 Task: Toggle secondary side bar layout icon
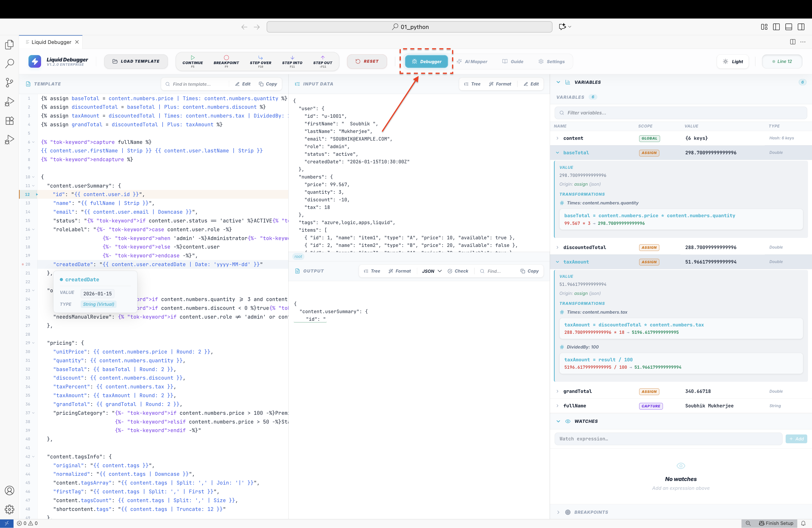(x=801, y=27)
